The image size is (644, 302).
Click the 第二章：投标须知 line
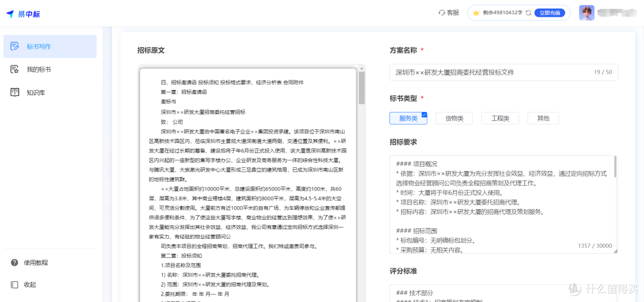pos(181,255)
